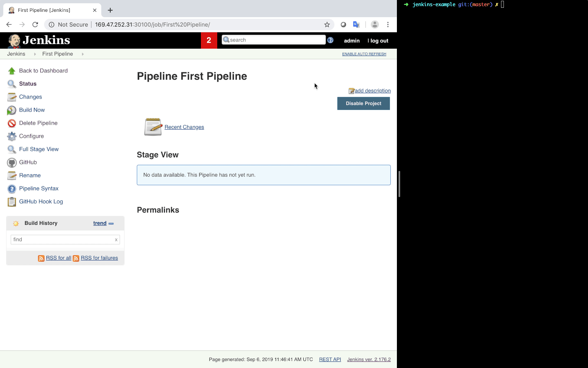Image resolution: width=588 pixels, height=368 pixels.
Task: Click the Status magnifier icon
Action: pos(12,84)
